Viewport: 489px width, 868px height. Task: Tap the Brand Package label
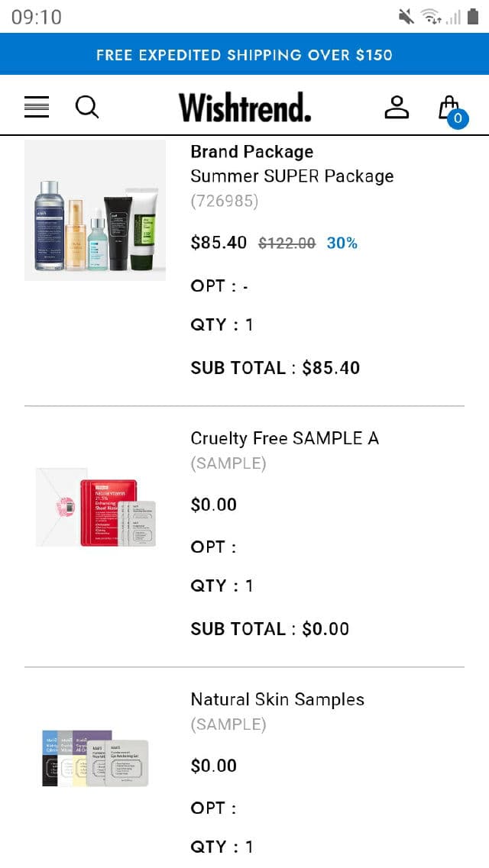pyautogui.click(x=251, y=151)
